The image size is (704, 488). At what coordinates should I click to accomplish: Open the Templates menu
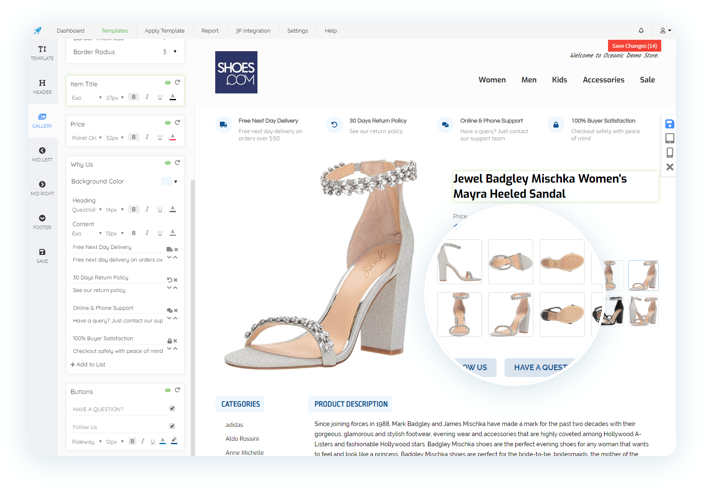click(x=114, y=31)
